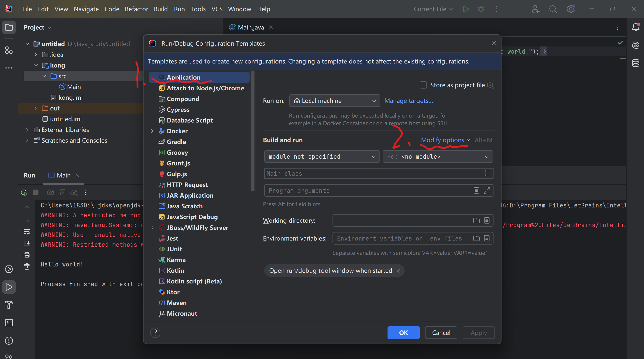644x359 pixels.
Task: Click Scroll to End icon in Run console
Action: click(x=27, y=243)
